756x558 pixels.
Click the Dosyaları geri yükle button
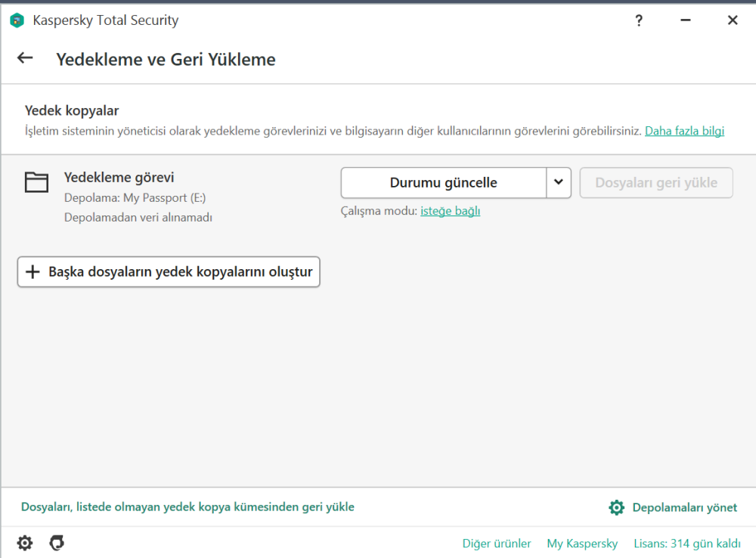coord(656,183)
